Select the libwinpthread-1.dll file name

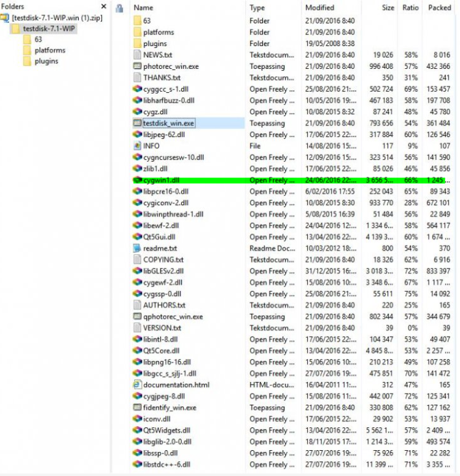pos(173,214)
